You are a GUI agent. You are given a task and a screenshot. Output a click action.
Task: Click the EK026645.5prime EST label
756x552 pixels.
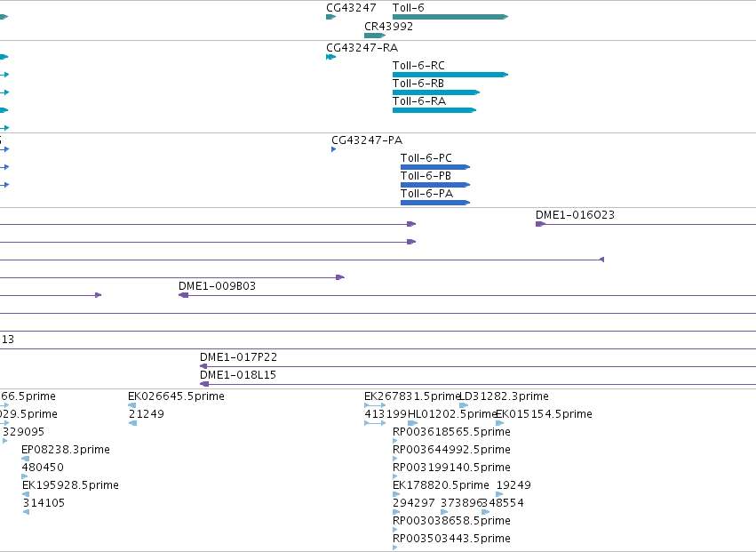(176, 396)
